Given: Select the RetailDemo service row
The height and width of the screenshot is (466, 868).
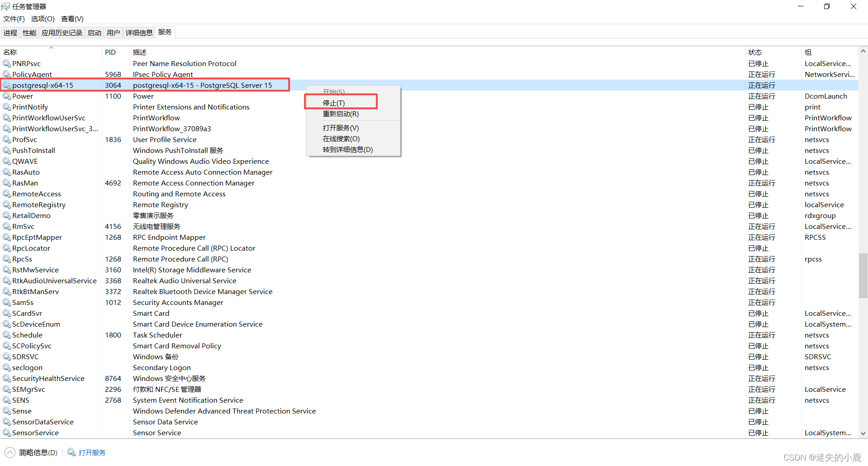Looking at the screenshot, I should point(429,215).
